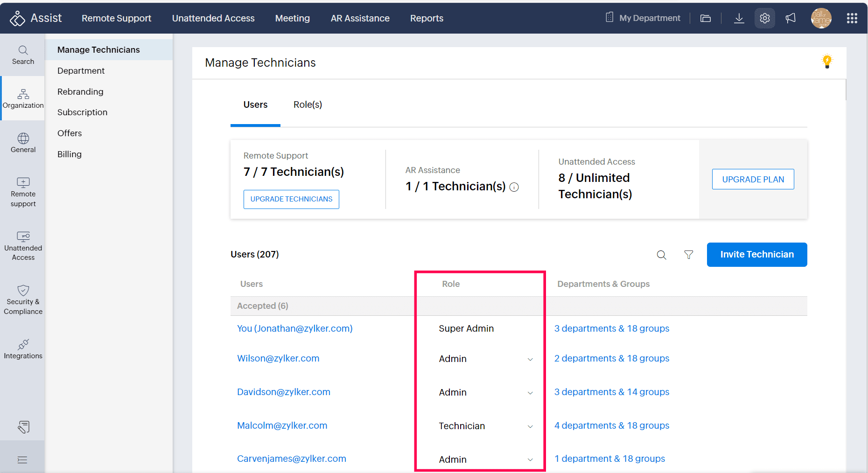Expand role dropdown for Wilson@zylker.com
This screenshot has width=868, height=473.
(530, 359)
